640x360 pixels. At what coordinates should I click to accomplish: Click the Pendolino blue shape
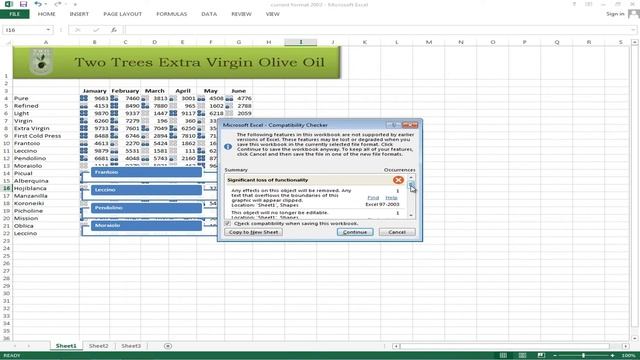tap(146, 208)
